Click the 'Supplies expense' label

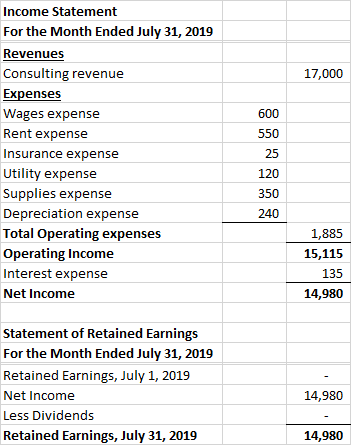pos(57,194)
